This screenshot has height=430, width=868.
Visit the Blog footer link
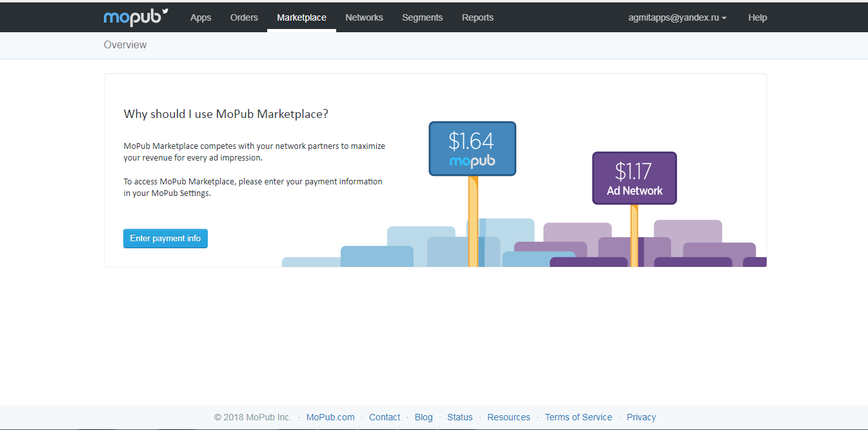(424, 417)
